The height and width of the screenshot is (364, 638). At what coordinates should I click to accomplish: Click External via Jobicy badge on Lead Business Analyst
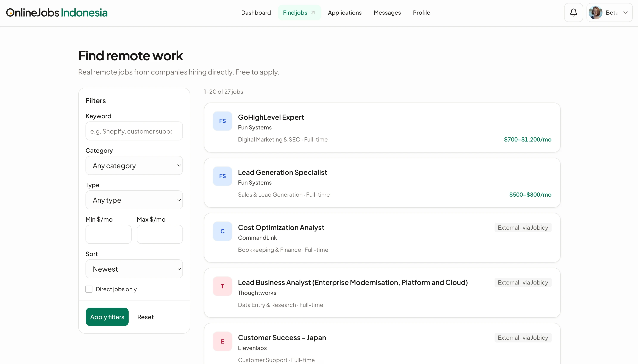523,283
